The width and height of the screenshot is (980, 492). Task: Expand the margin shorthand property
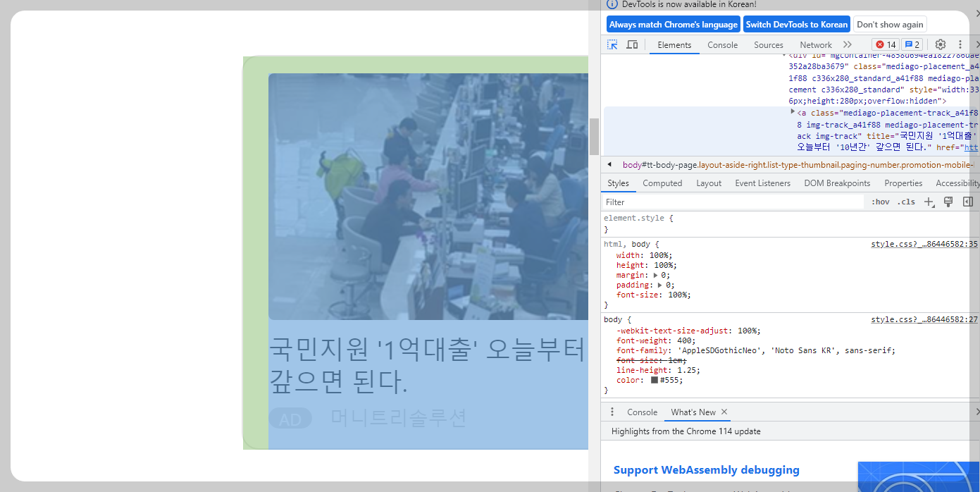656,275
